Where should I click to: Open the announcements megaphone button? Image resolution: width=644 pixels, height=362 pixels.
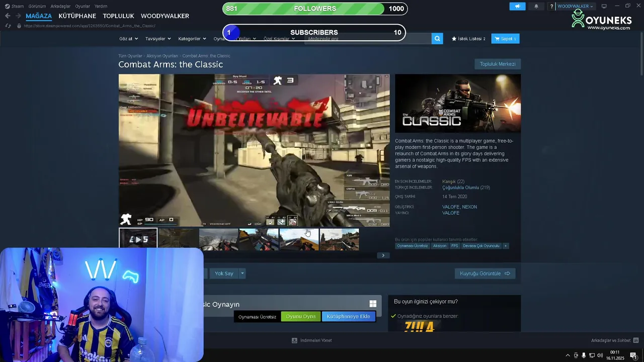pyautogui.click(x=517, y=6)
